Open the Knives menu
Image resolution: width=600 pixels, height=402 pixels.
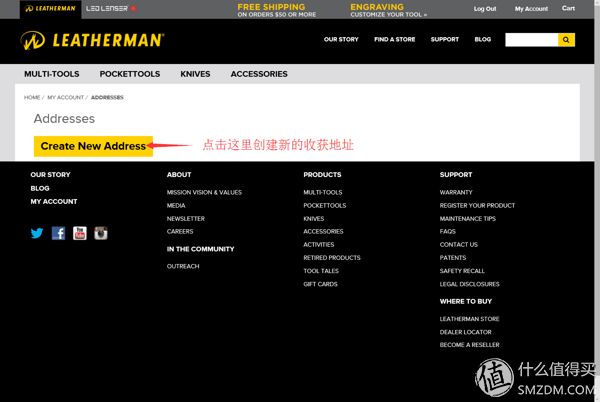point(195,74)
